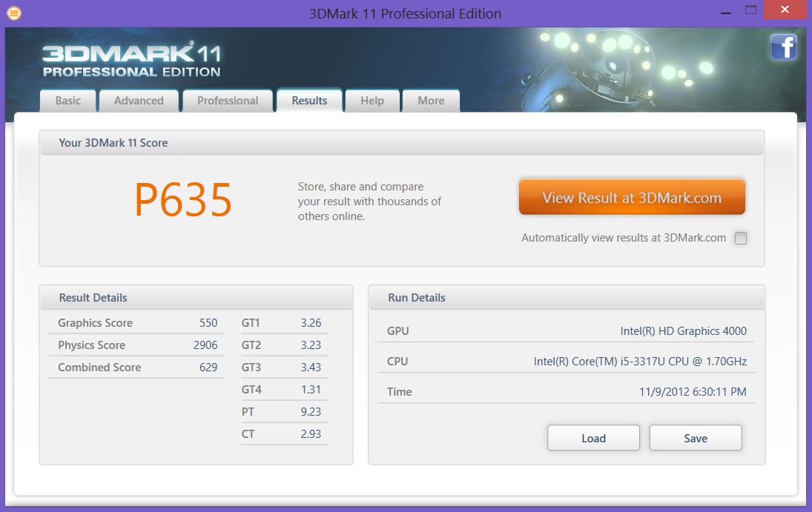Switch to the Advanced tab
The image size is (812, 512).
(x=139, y=101)
